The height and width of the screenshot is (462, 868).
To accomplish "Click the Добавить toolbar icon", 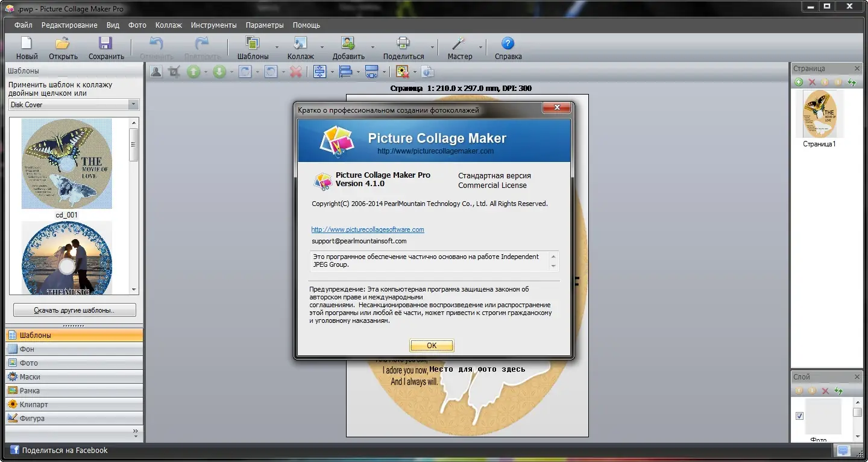I will pos(348,43).
